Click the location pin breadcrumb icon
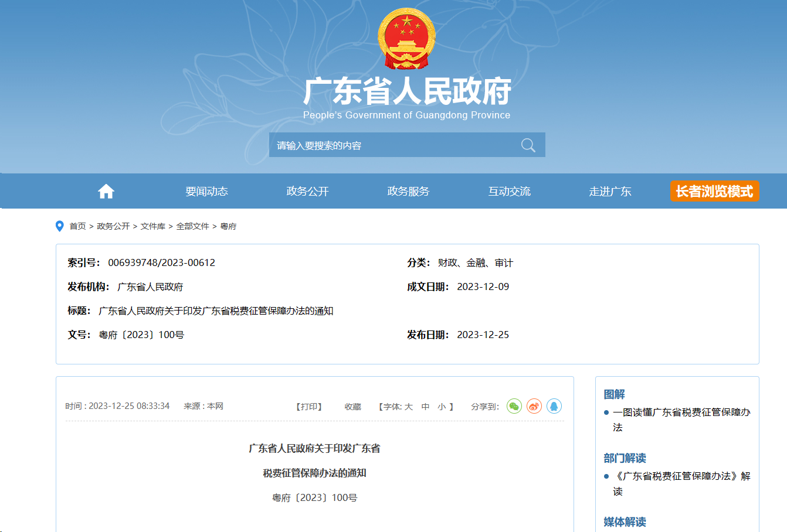 (x=59, y=226)
